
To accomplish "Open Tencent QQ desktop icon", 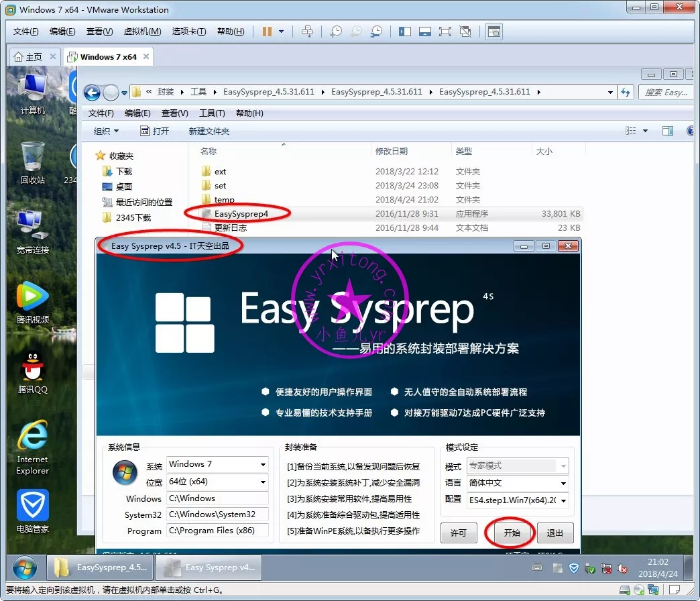I will pos(33,373).
